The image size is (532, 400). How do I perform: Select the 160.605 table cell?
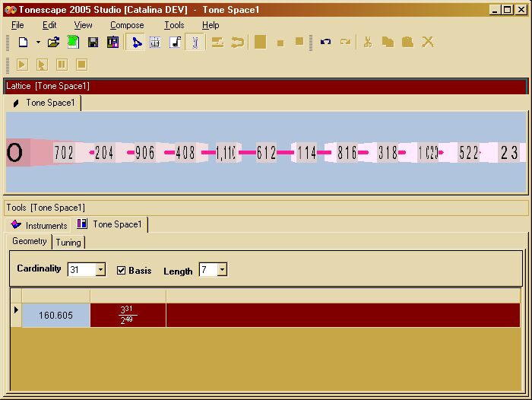pos(56,316)
